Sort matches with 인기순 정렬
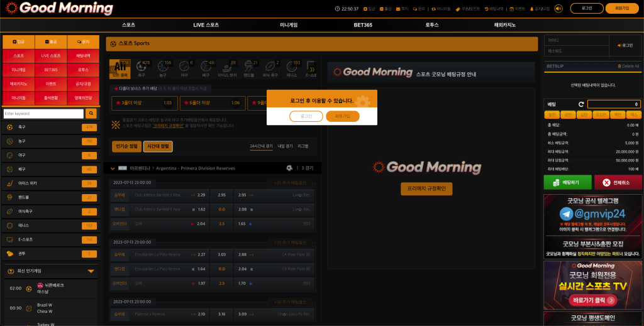 point(126,146)
